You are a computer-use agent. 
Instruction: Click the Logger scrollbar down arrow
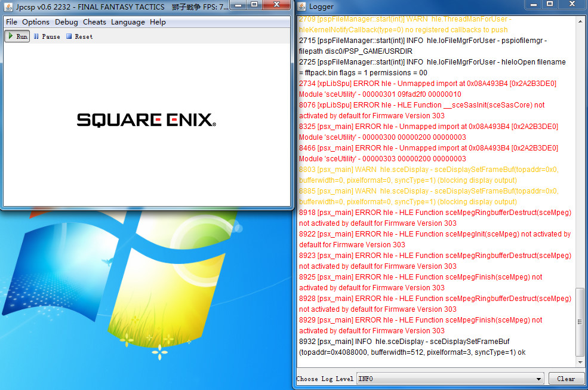581,363
